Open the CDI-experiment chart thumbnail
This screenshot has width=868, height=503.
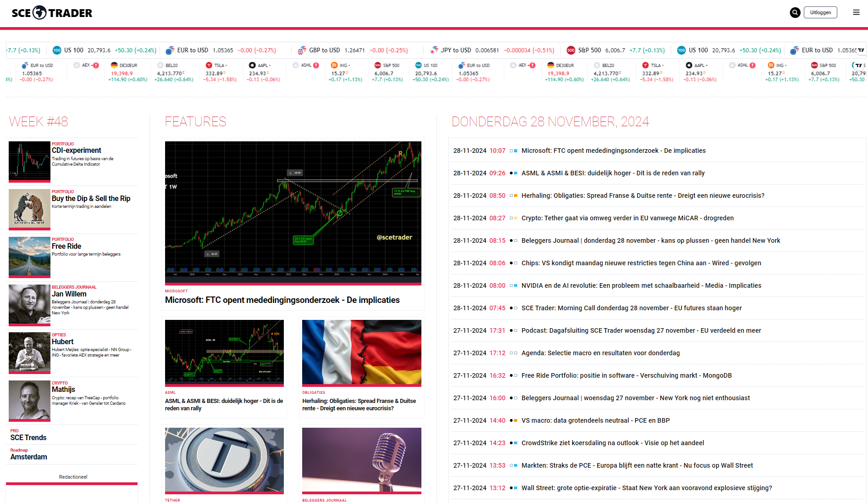(29, 161)
